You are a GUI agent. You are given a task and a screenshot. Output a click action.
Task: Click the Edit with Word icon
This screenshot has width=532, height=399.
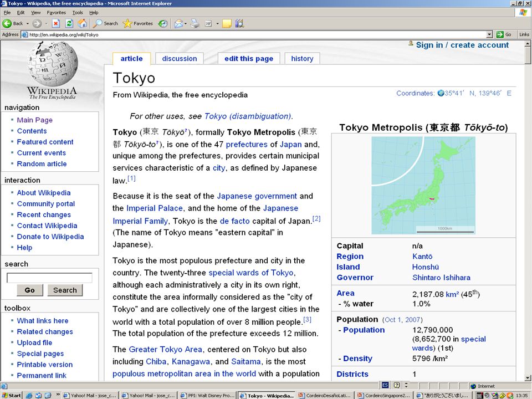(x=208, y=23)
